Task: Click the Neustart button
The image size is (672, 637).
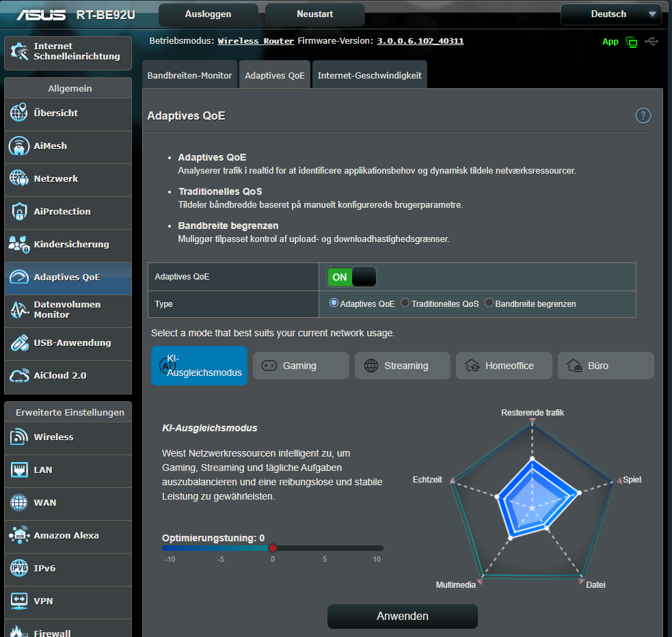Action: point(315,14)
